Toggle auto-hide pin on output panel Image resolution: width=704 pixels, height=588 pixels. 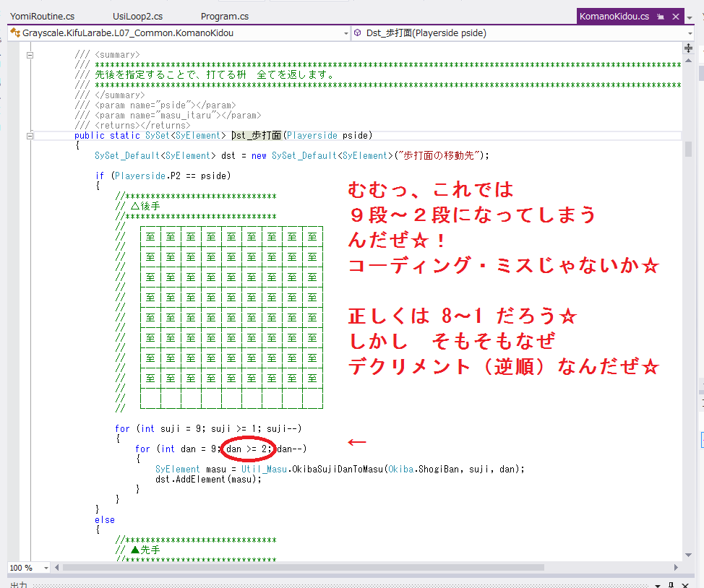pyautogui.click(x=671, y=585)
